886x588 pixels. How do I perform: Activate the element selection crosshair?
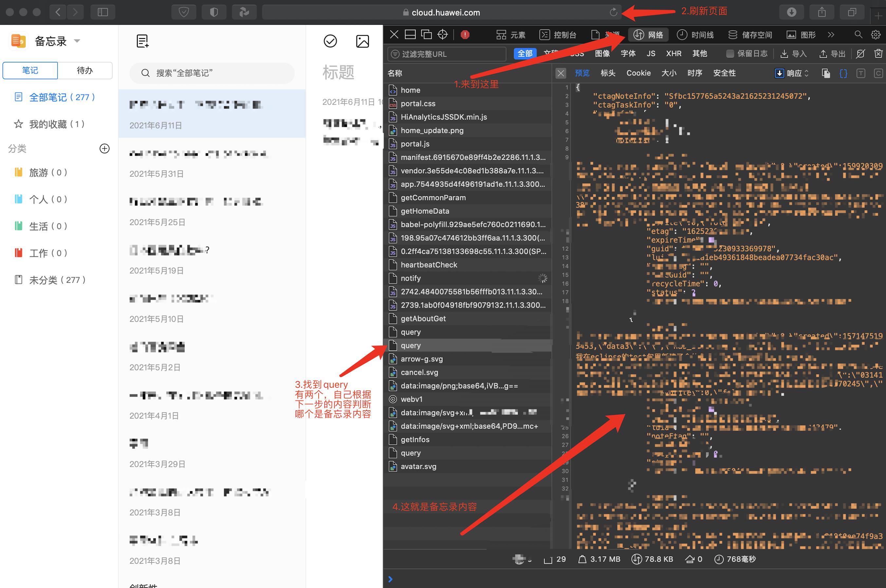tap(443, 34)
